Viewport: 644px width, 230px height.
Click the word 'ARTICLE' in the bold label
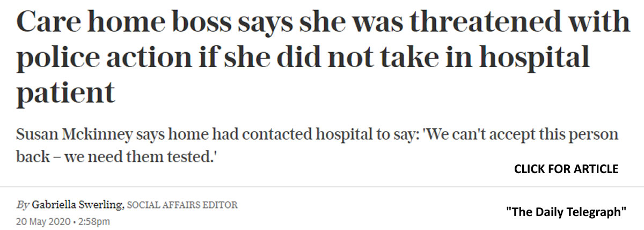click(x=597, y=169)
